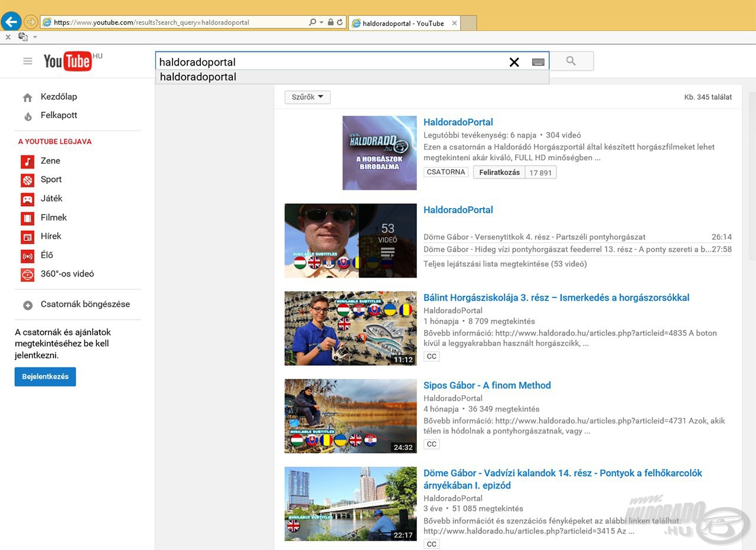This screenshot has width=756, height=550.
Task: Open a new blank browser tab
Action: pos(468,23)
